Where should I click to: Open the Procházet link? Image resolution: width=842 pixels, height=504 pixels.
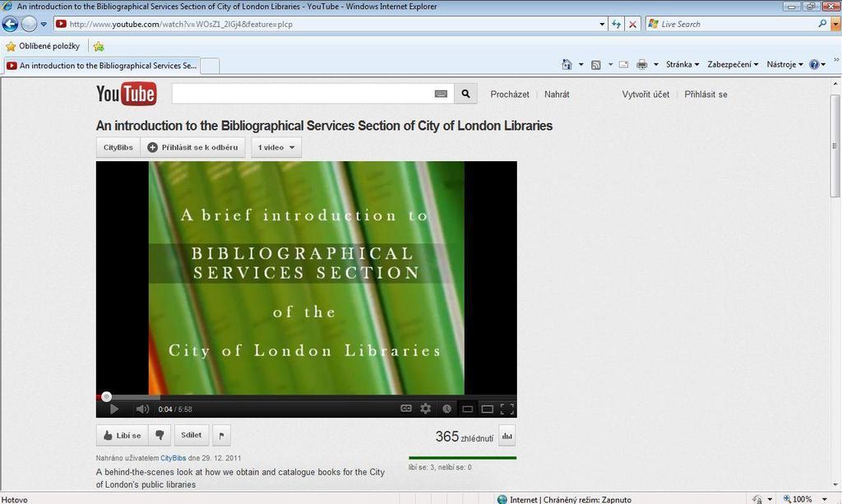click(x=510, y=95)
